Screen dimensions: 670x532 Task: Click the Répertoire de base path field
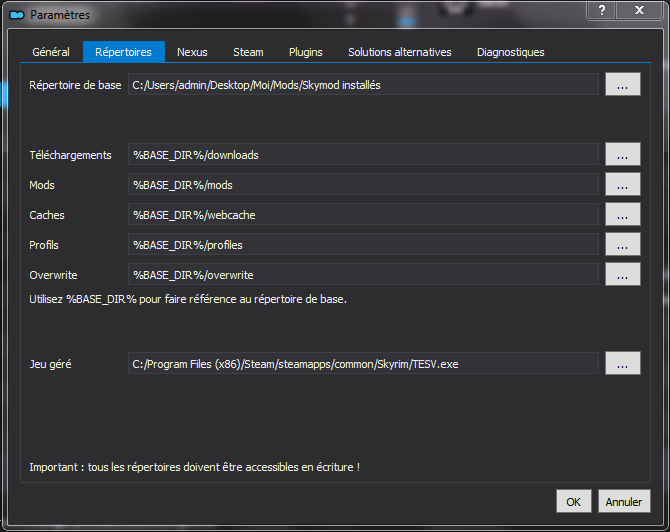coord(363,85)
